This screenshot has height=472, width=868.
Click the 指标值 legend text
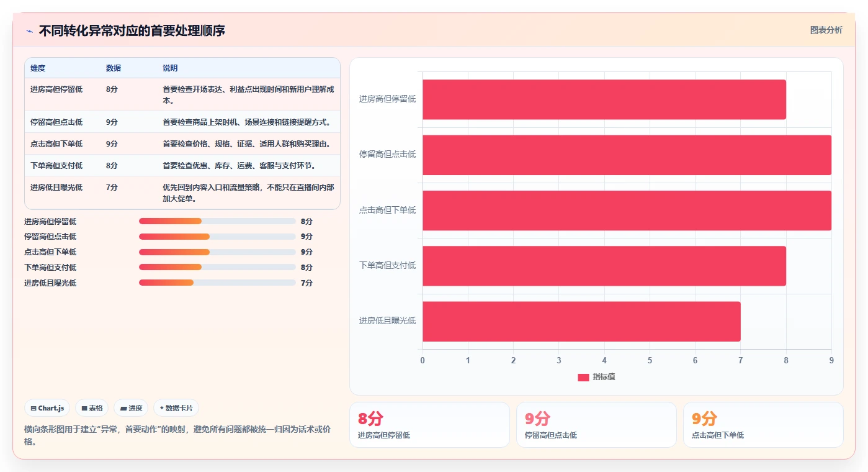click(604, 378)
